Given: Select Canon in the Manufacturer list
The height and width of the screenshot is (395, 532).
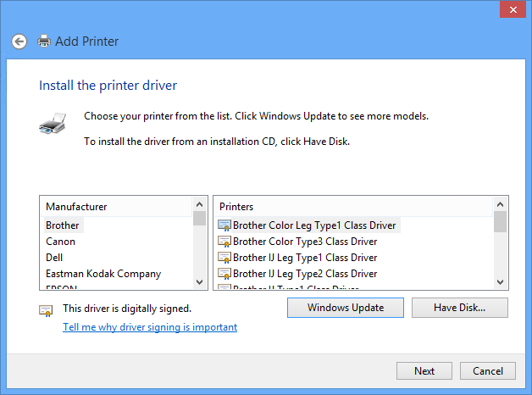Looking at the screenshot, I should coord(61,242).
